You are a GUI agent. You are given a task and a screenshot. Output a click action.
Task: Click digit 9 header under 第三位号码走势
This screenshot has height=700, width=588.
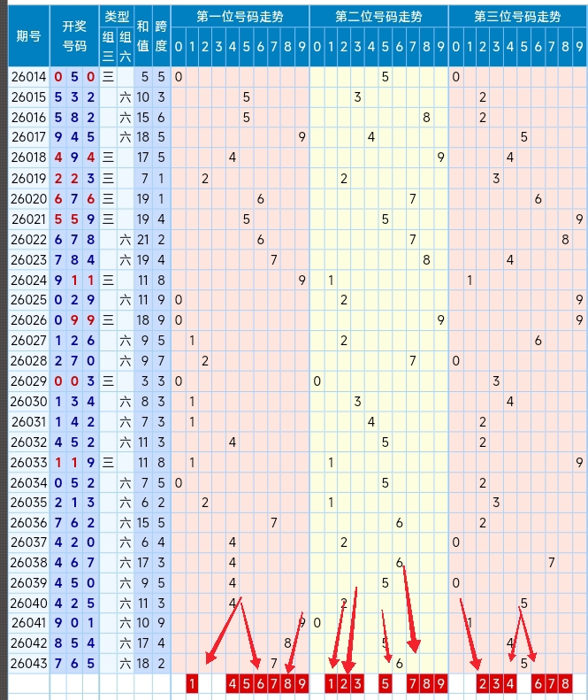pyautogui.click(x=579, y=46)
